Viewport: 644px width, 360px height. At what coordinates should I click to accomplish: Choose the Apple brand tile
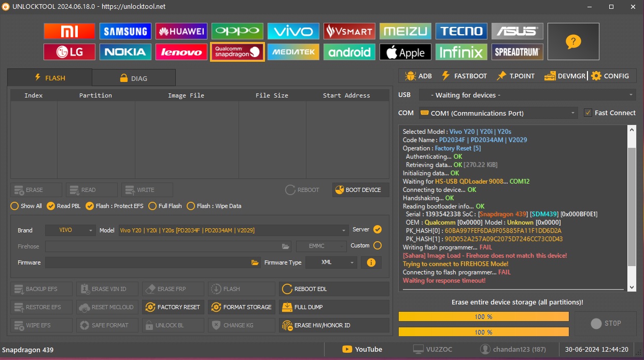405,52
